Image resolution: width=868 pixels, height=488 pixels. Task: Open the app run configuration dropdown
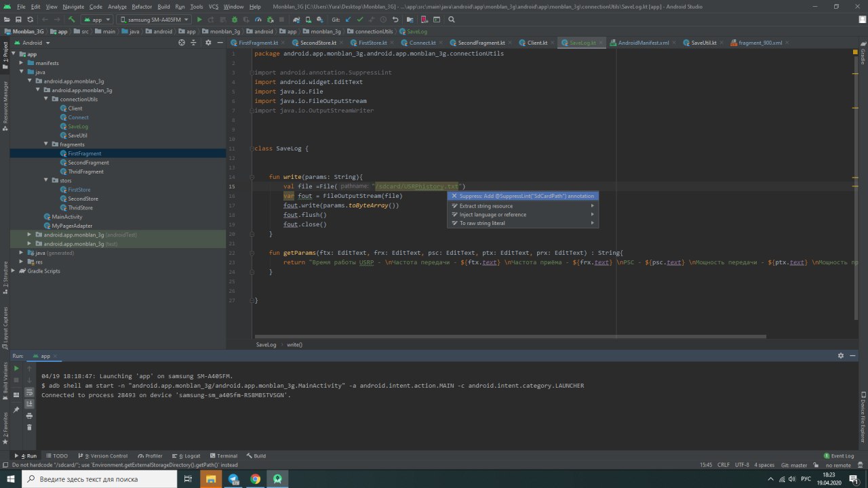(97, 20)
